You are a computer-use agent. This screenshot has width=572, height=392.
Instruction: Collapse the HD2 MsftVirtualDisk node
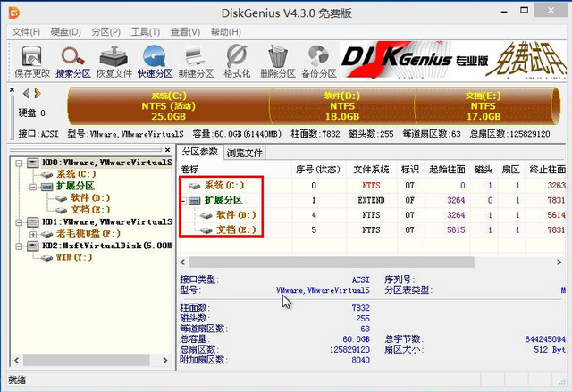pyautogui.click(x=19, y=246)
